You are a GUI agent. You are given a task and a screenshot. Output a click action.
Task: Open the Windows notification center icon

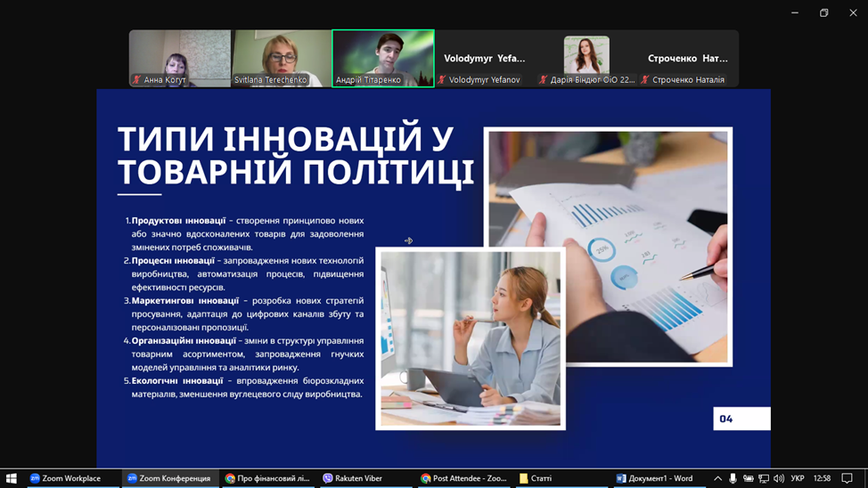click(x=847, y=478)
